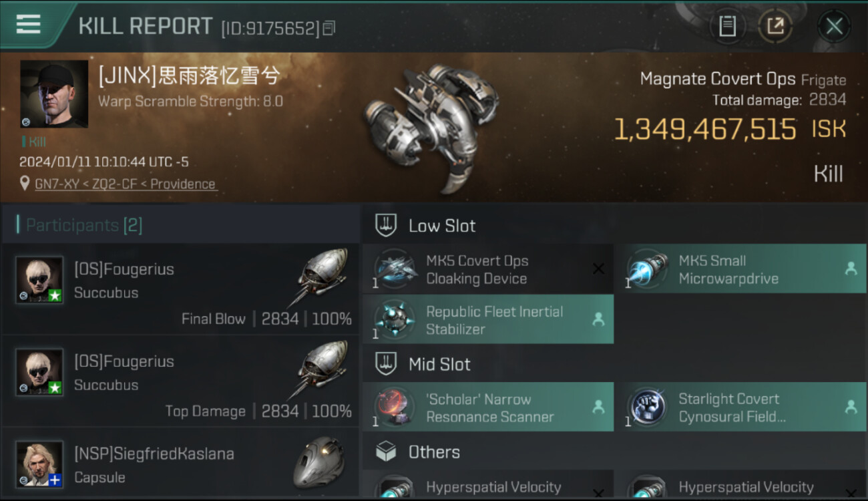View the victim pilot portrait

click(54, 94)
